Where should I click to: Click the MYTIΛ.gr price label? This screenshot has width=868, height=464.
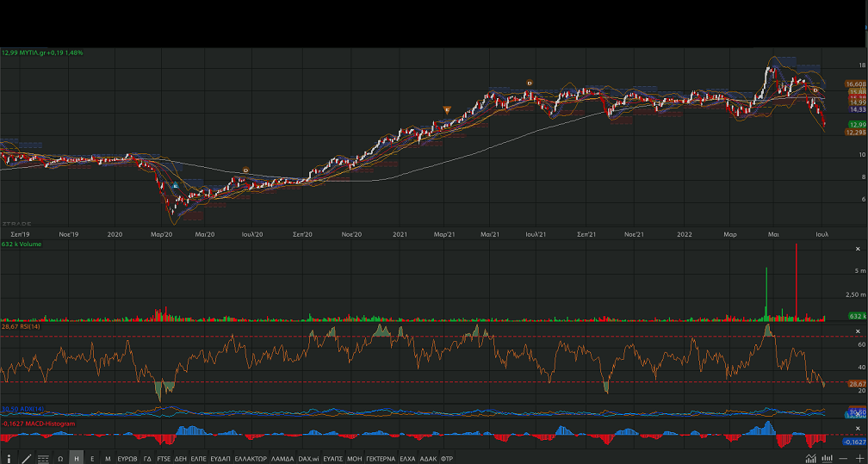click(x=41, y=53)
